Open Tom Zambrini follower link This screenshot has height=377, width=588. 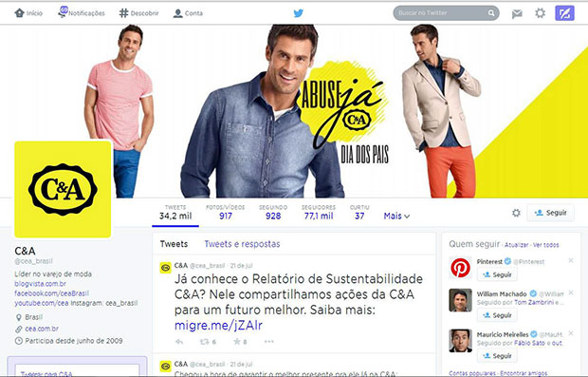point(534,302)
